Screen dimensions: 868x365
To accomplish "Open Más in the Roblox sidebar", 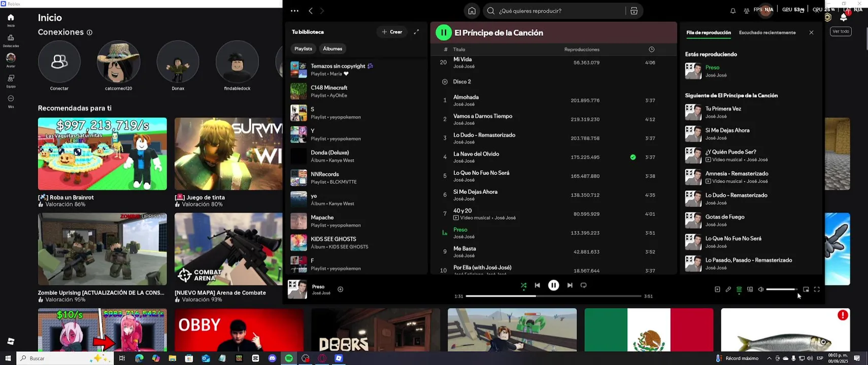I will (11, 101).
